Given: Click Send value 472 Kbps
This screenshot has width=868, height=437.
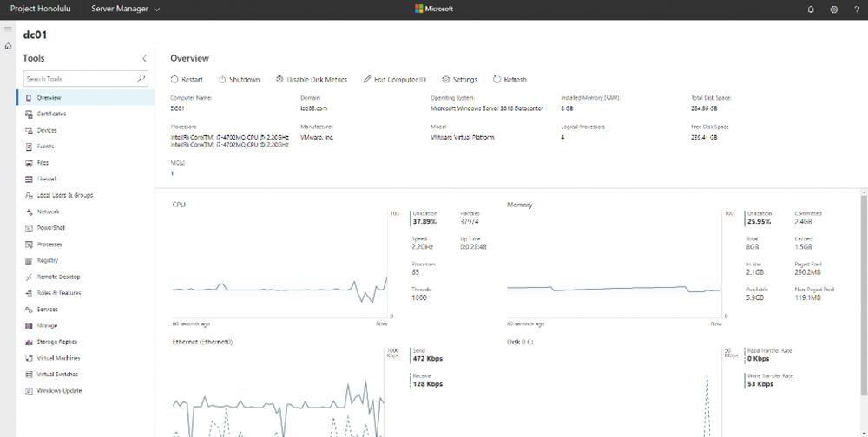Looking at the screenshot, I should [x=428, y=358].
